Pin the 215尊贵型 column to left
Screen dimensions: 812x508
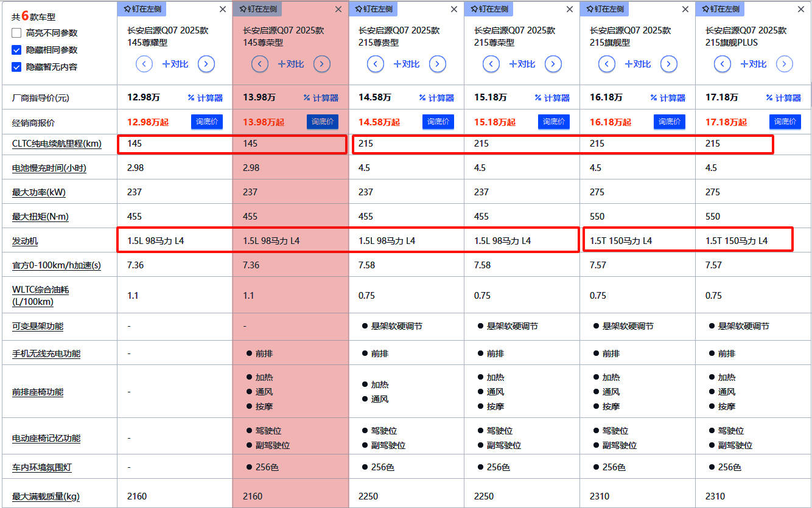373,9
